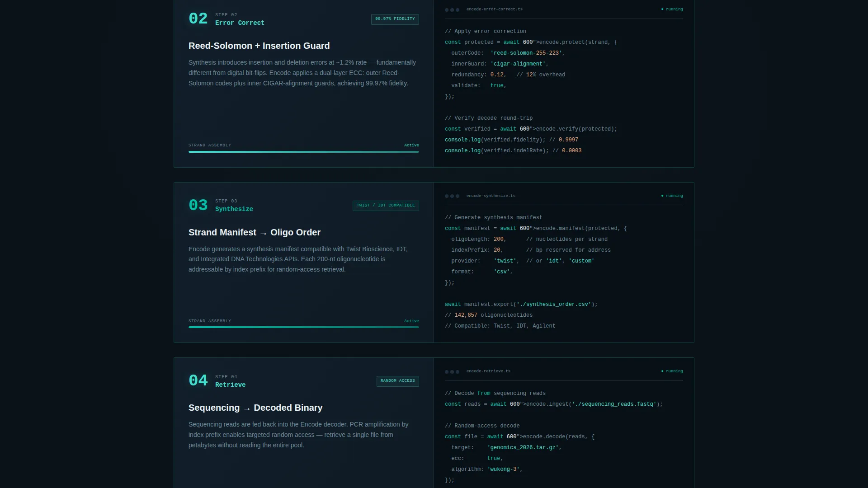Select the encode-error-correct.ts file name
The height and width of the screenshot is (488, 868).
tap(494, 9)
